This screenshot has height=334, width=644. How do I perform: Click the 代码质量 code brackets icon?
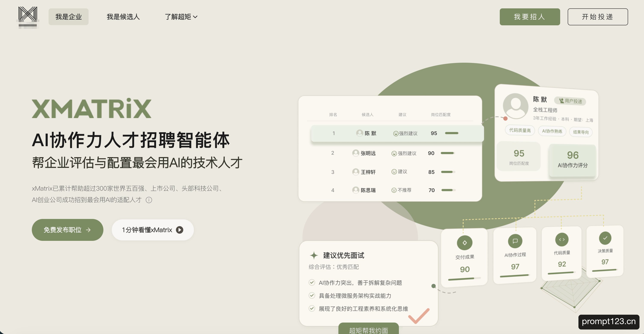point(562,239)
